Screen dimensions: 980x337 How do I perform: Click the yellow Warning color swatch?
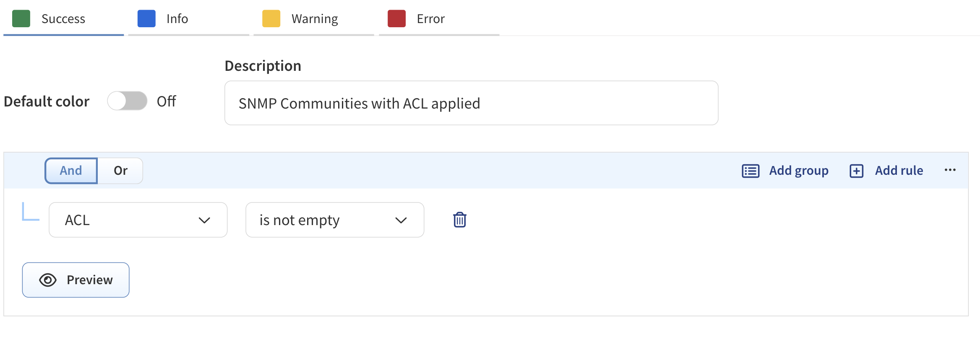[271, 19]
